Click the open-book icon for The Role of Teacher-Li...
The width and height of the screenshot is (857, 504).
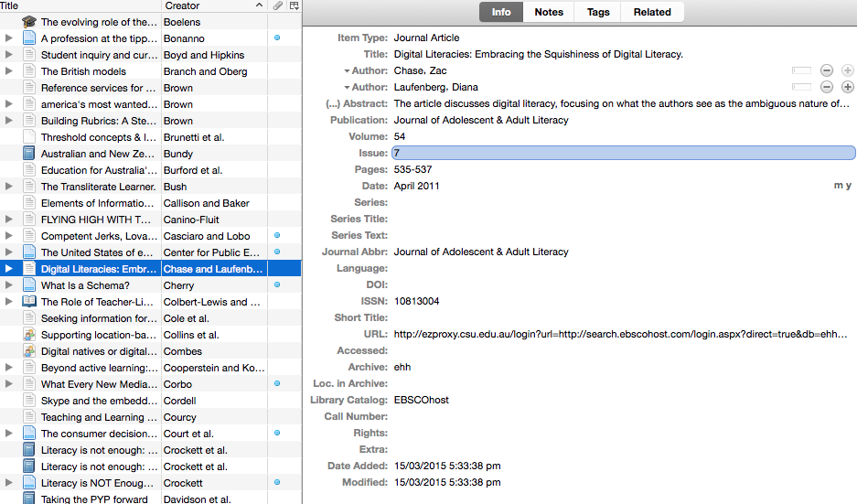coord(28,302)
